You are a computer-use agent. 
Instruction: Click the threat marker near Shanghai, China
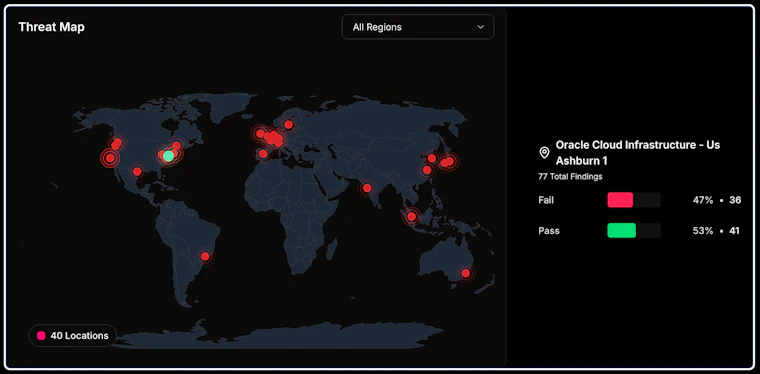427,170
